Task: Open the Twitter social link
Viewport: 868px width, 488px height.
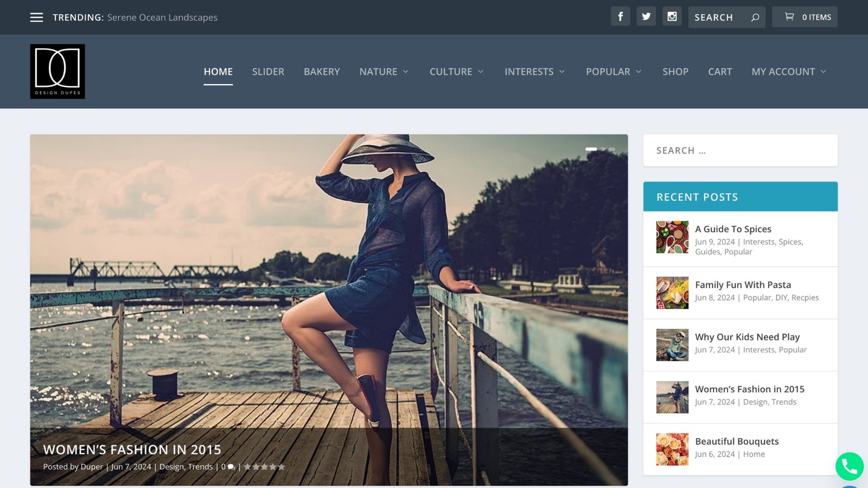Action: pyautogui.click(x=646, y=16)
